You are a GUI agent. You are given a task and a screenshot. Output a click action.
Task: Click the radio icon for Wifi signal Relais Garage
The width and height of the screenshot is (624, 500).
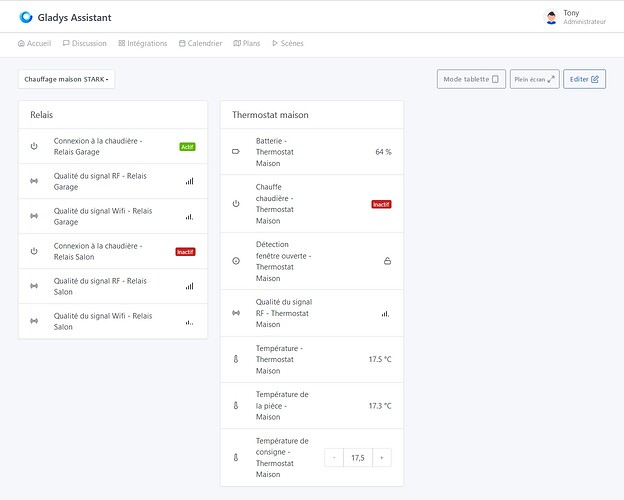click(34, 216)
